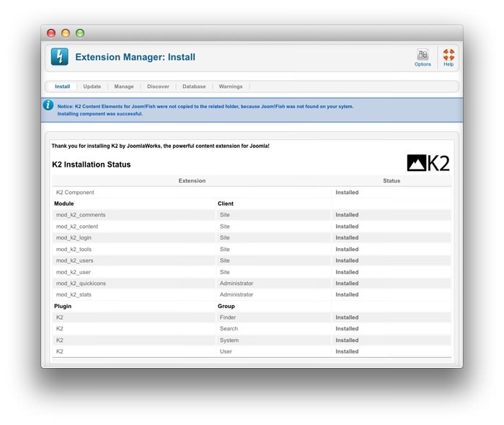The height and width of the screenshot is (425, 504).
Task: Click the K2 logo image
Action: [428, 163]
